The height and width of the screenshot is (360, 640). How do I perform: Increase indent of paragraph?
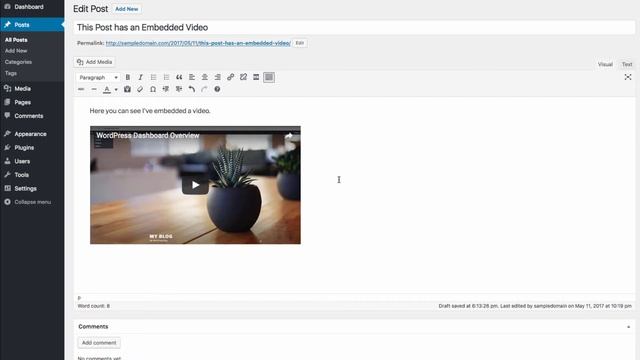179,89
